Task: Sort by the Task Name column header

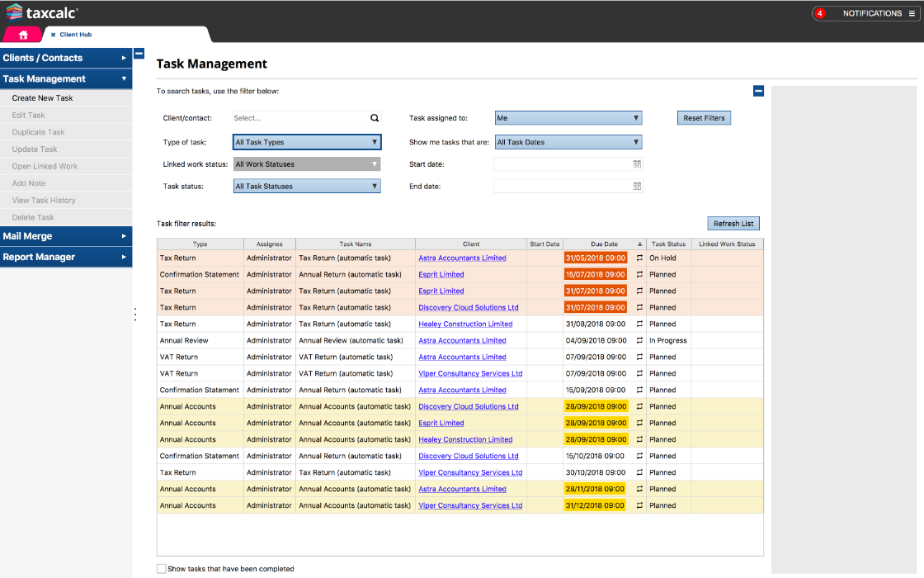Action: (x=356, y=244)
